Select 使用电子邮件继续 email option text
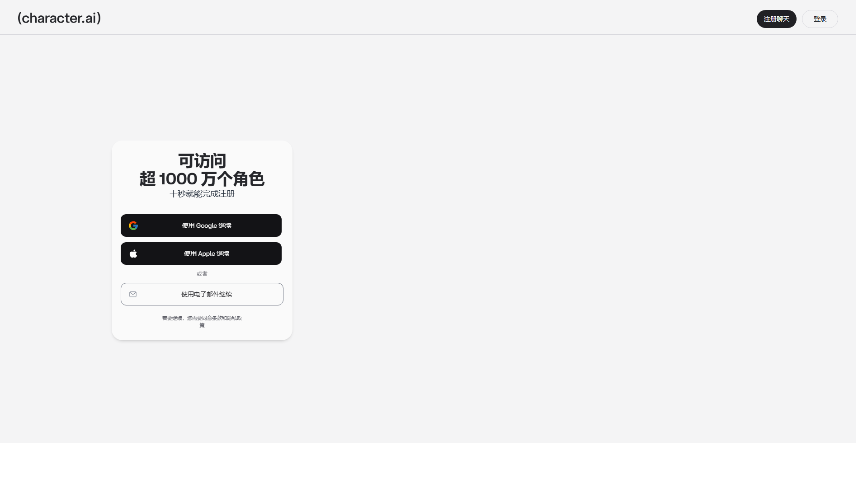868x488 pixels. click(207, 294)
